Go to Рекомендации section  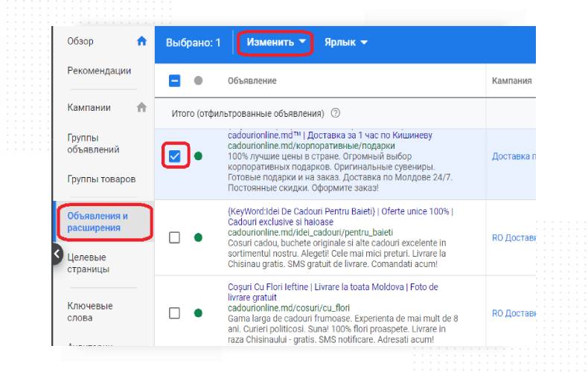[99, 71]
